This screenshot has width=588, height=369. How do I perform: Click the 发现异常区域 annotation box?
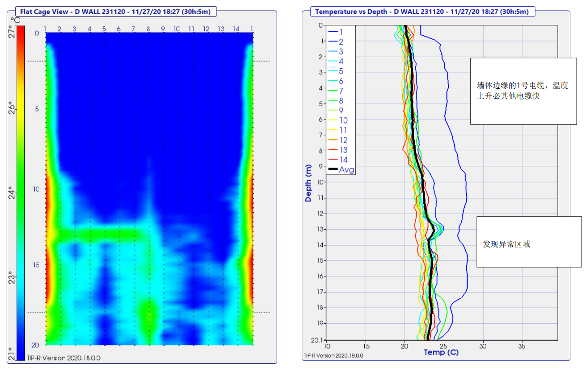pyautogui.click(x=528, y=242)
